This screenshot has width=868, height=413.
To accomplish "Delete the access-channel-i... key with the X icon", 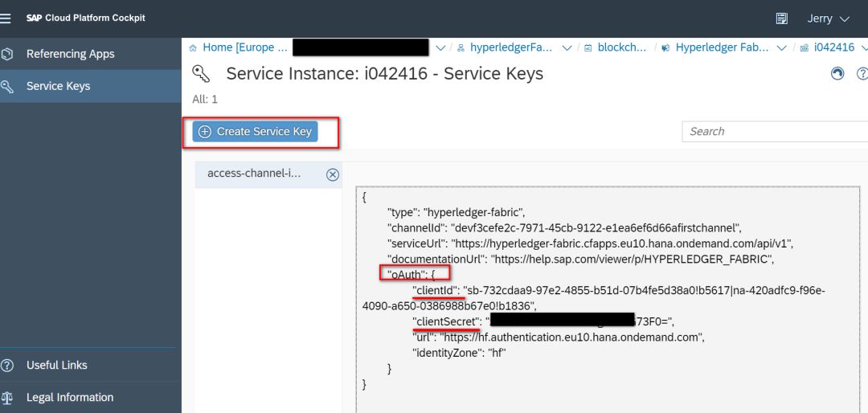I will click(332, 175).
